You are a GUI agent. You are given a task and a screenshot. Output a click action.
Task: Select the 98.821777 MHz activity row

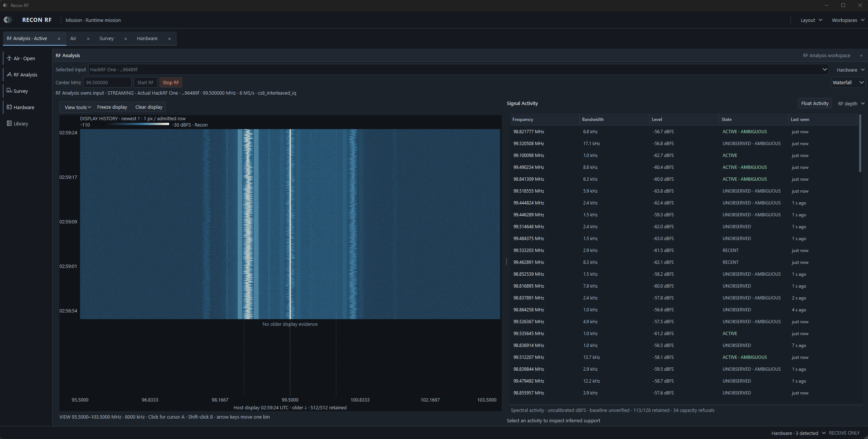point(684,132)
